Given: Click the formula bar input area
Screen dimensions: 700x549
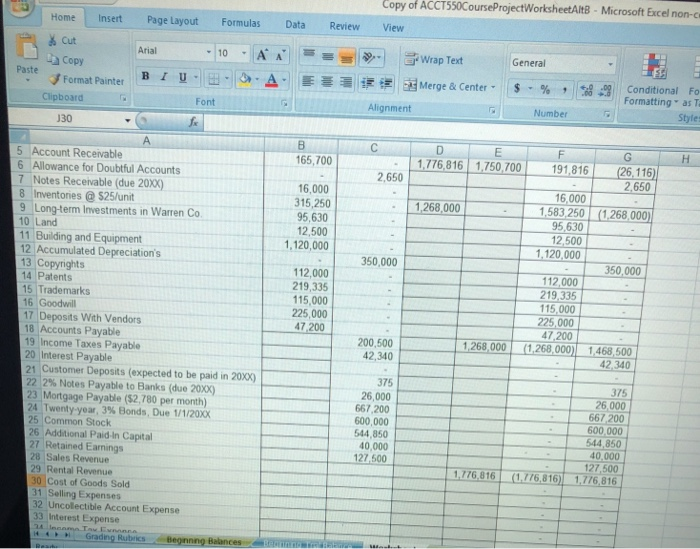Looking at the screenshot, I should pos(451,128).
